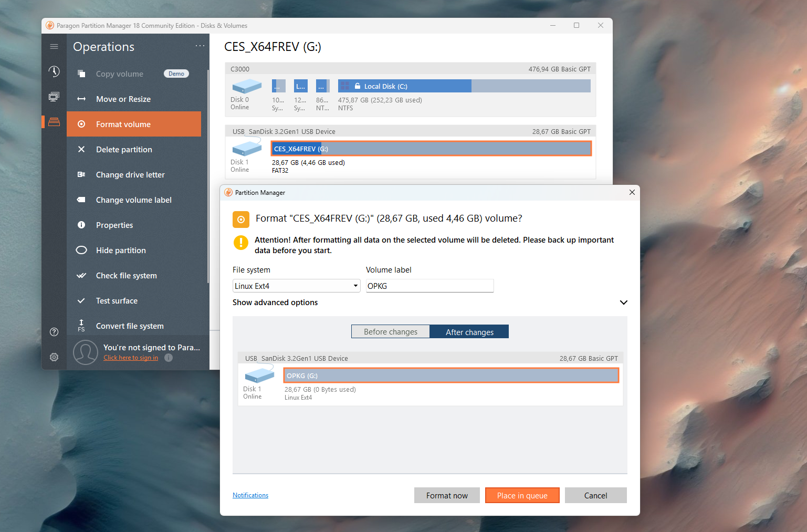Select Check file system operation

pyautogui.click(x=134, y=275)
